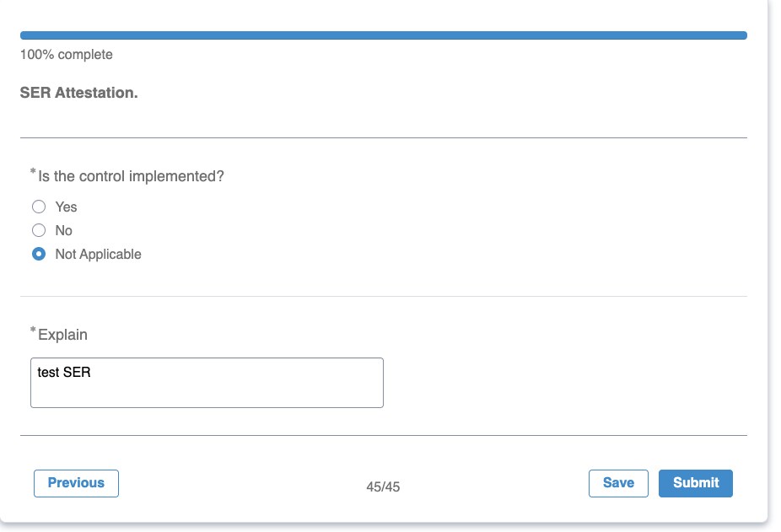
Task: Select the No radio button
Action: [x=39, y=230]
